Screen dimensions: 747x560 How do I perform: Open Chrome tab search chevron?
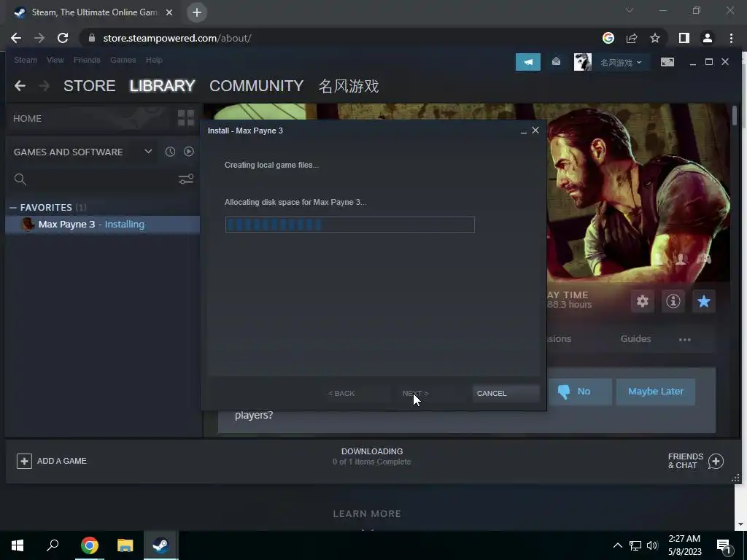(630, 10)
